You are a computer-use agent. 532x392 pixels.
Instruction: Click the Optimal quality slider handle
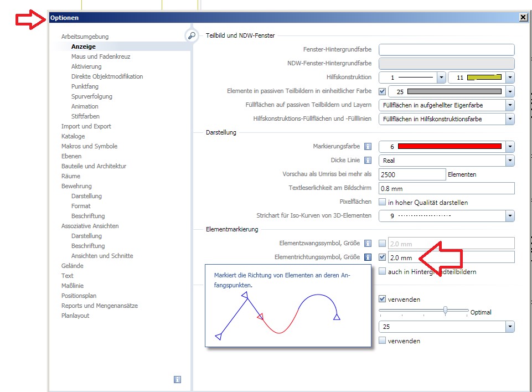coord(445,311)
